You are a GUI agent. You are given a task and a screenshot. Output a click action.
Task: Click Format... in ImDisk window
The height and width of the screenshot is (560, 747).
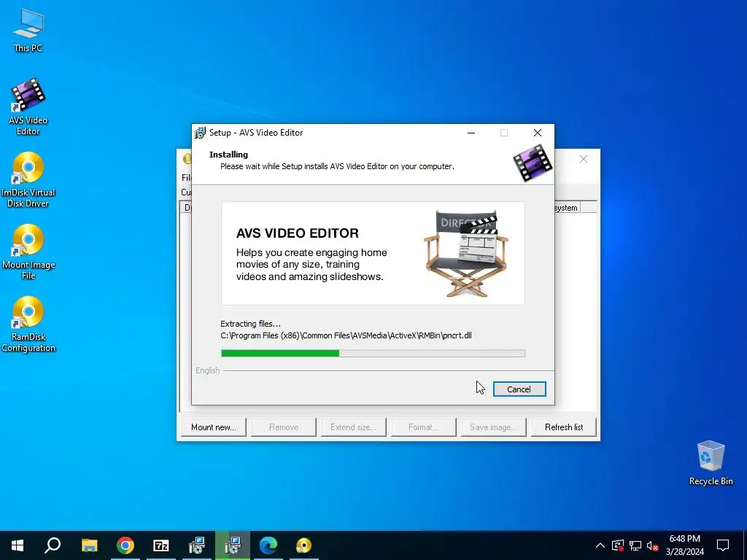pos(424,427)
